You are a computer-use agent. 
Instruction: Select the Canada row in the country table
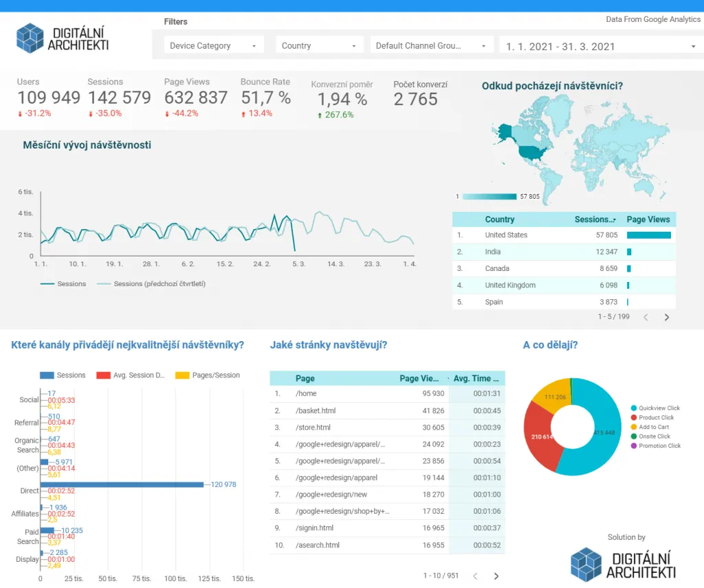click(x=564, y=268)
